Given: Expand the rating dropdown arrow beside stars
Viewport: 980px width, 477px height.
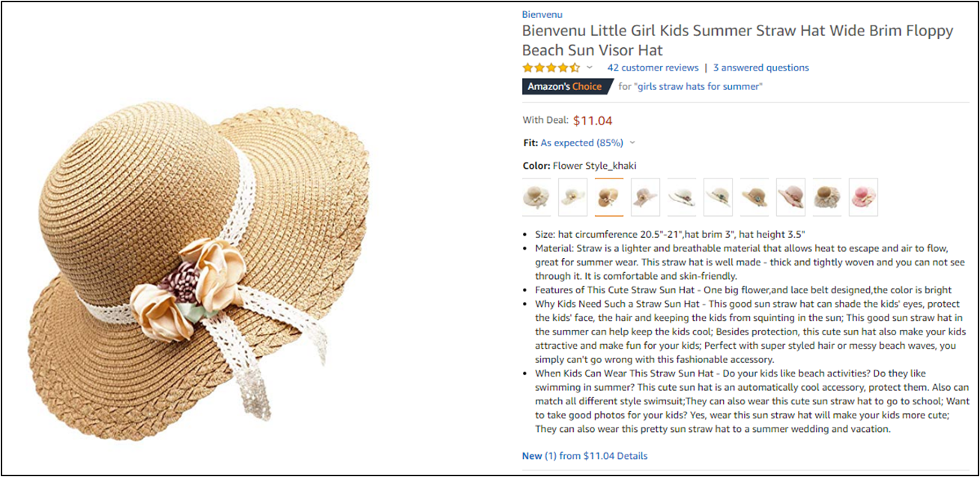Looking at the screenshot, I should pos(590,67).
